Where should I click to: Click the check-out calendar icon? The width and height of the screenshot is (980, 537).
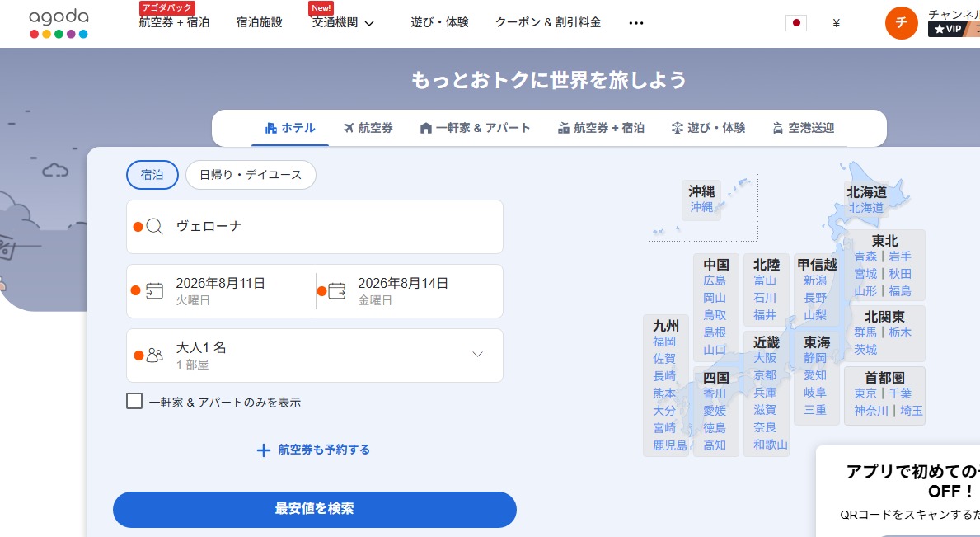click(337, 290)
